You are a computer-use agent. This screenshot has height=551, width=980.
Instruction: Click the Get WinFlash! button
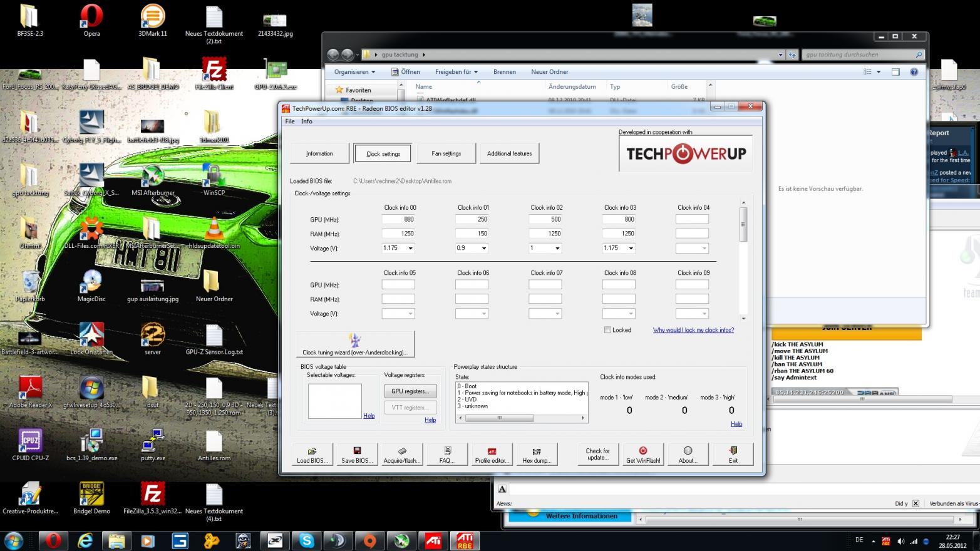coord(643,454)
